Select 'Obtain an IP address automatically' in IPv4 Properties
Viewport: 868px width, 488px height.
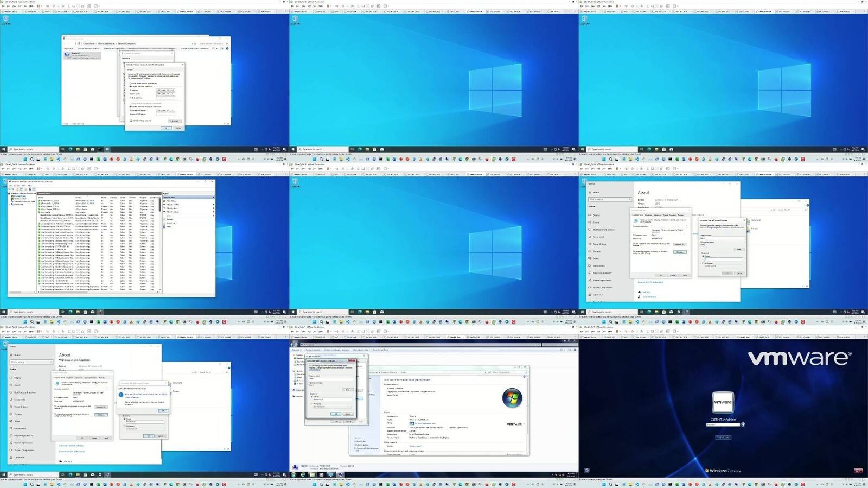pyautogui.click(x=130, y=83)
